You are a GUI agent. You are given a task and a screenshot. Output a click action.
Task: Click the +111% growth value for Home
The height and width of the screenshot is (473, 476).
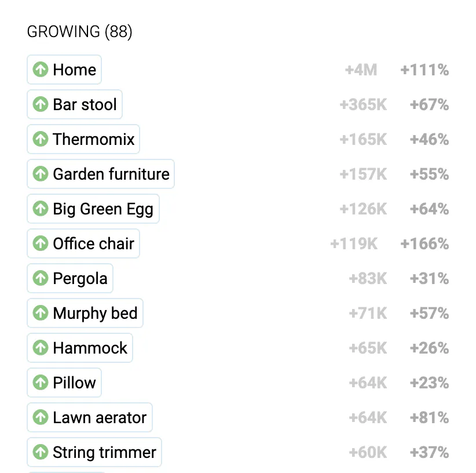[x=424, y=70]
